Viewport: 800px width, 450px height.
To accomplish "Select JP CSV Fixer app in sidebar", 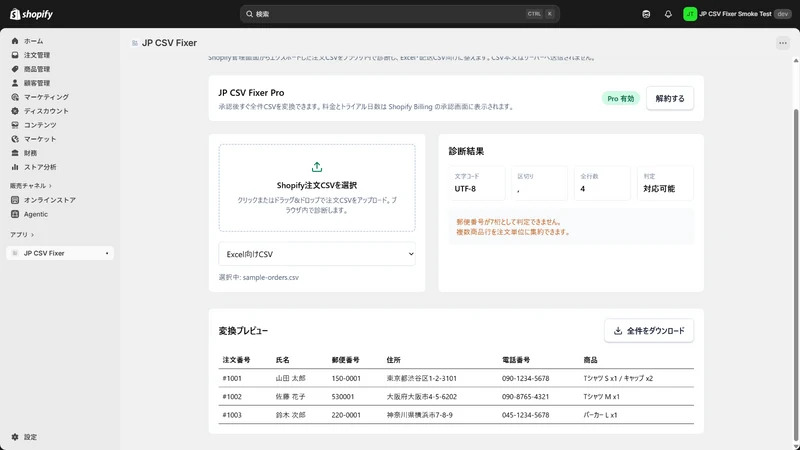I will coord(60,253).
